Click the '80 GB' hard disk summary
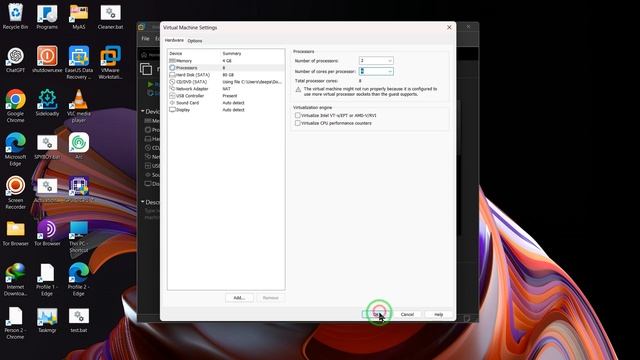 tap(228, 75)
